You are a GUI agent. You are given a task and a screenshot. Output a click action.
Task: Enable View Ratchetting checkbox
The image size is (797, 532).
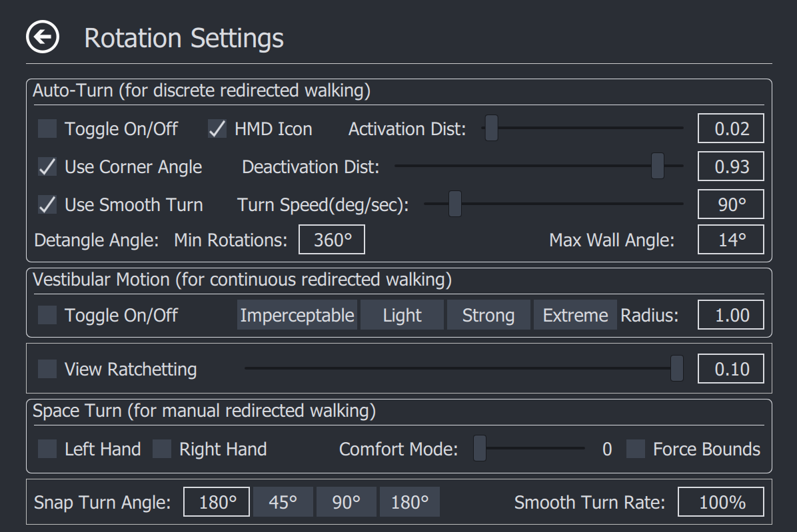click(47, 369)
